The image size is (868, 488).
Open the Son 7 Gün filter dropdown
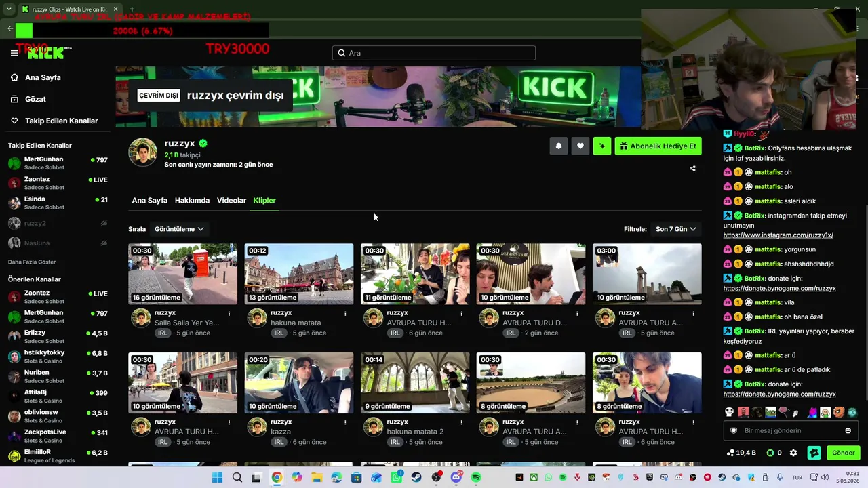click(675, 229)
